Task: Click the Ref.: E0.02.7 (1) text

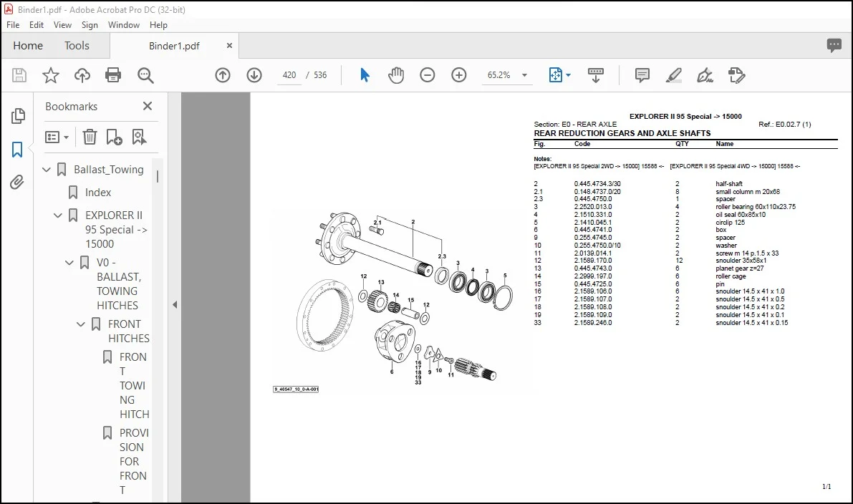Action: point(784,125)
